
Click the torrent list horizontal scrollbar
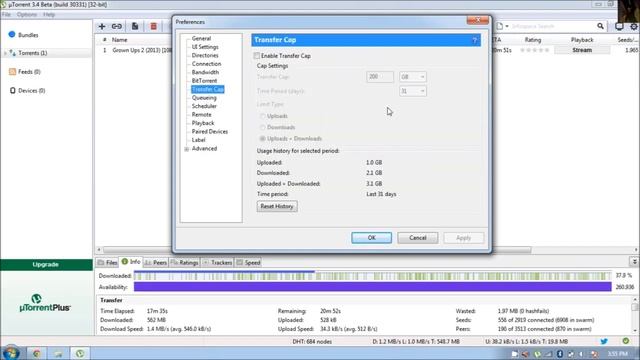click(317, 249)
